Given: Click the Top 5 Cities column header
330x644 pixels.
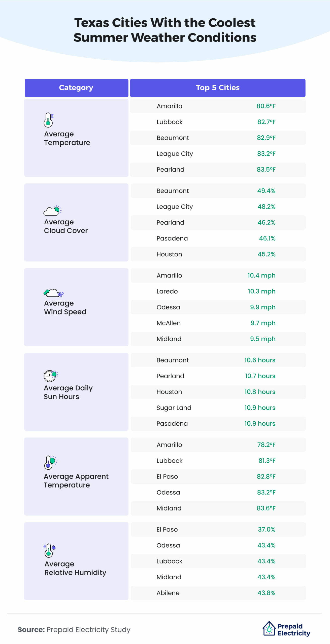Looking at the screenshot, I should [218, 88].
